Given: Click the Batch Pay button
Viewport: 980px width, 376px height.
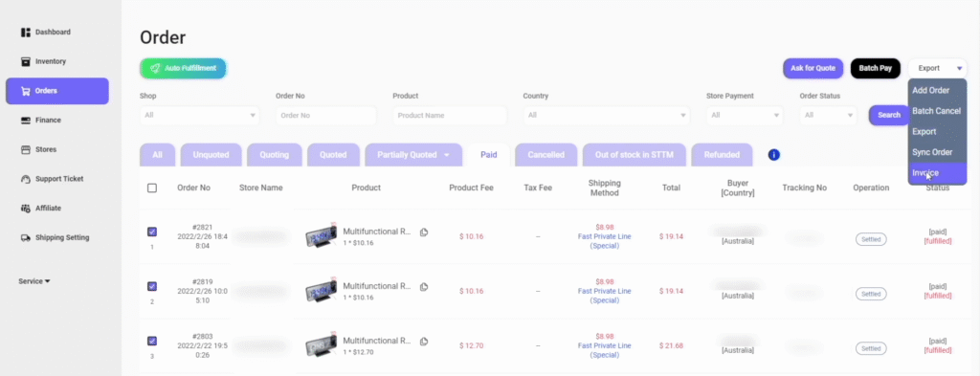Looking at the screenshot, I should click(875, 68).
